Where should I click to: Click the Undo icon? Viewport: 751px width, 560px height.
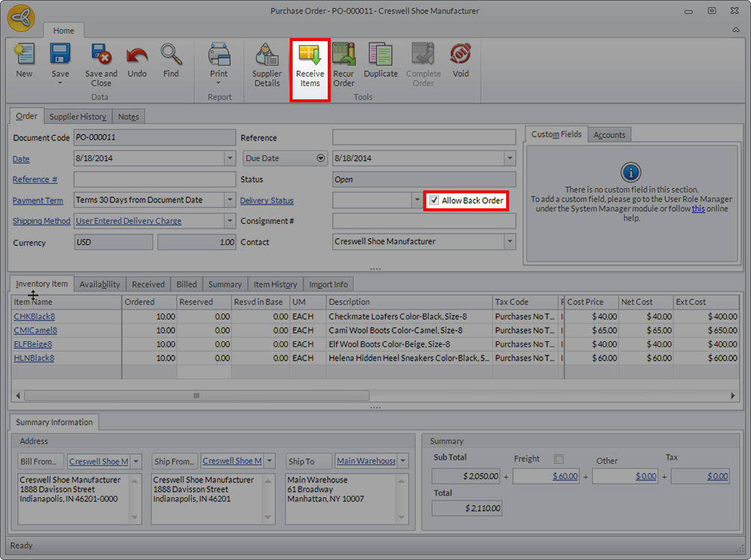[x=137, y=56]
